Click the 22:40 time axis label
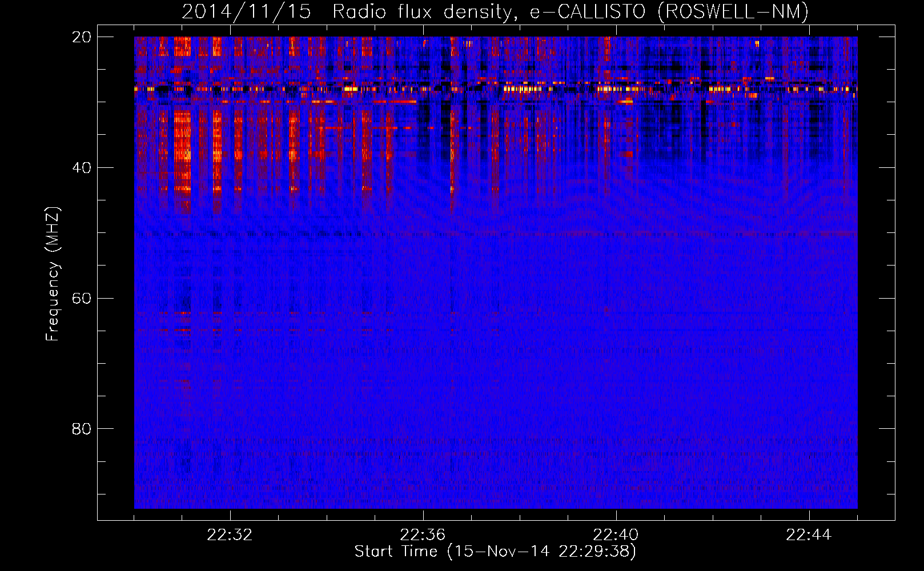Screen dimensions: 924x571 pos(616,535)
